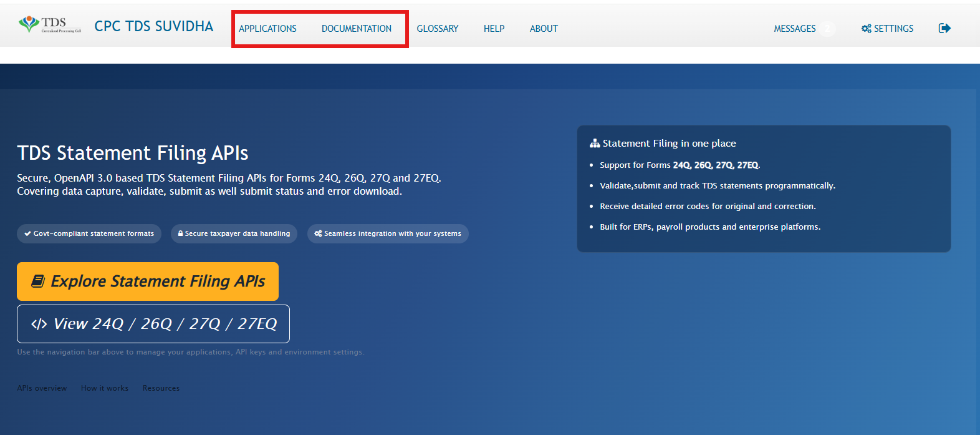Open the Applications menu
Screen dimensions: 980x435
click(267, 29)
